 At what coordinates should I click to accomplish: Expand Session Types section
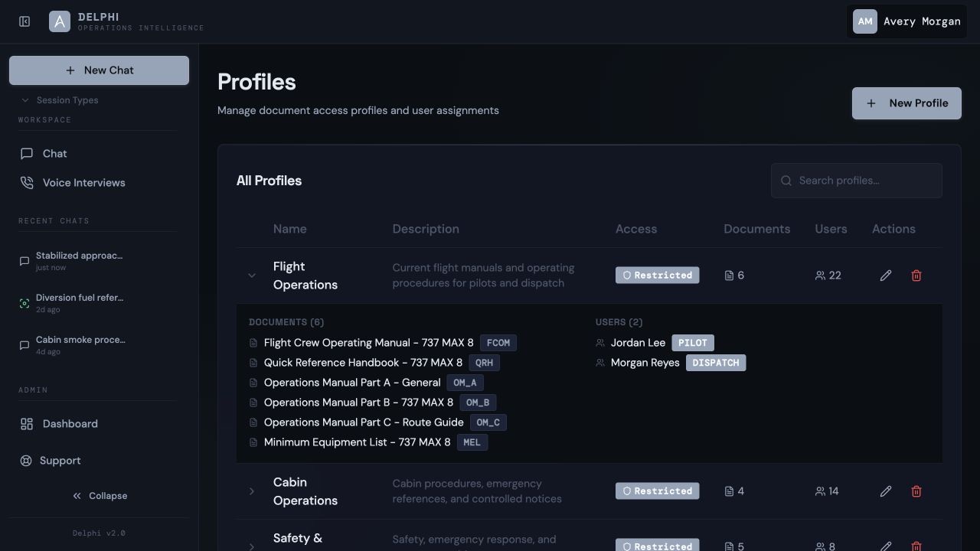click(x=60, y=100)
